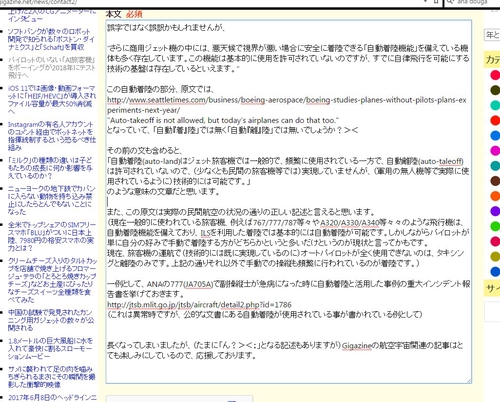Click the first line 誤字ではなく誤訳かもしれませんが
This screenshot has width=500, height=402.
click(166, 28)
